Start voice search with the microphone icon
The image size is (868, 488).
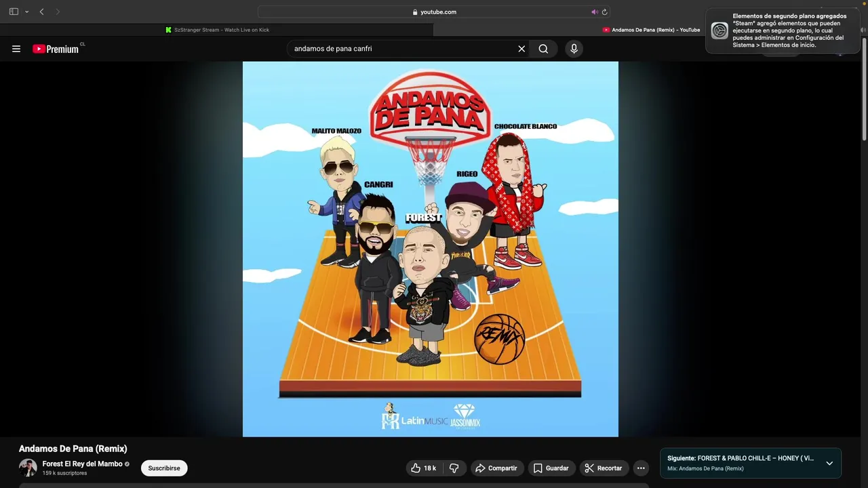click(x=574, y=49)
